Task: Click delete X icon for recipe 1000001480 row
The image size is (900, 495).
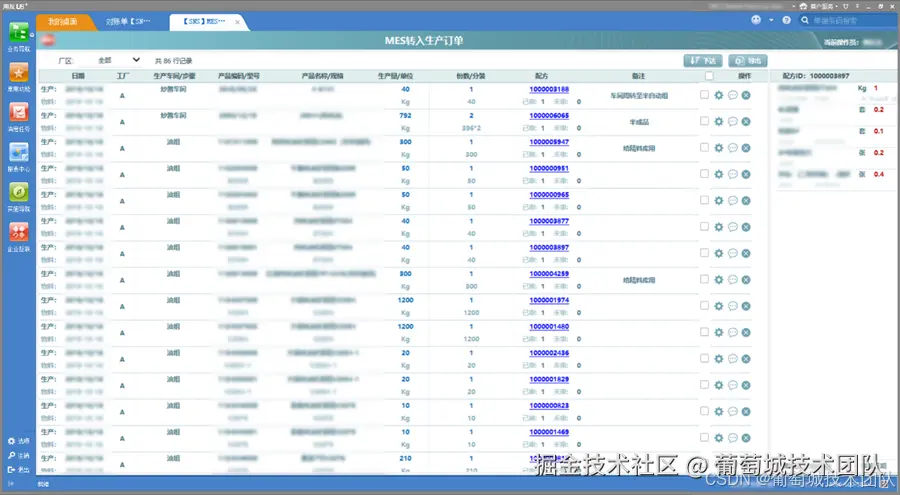Action: pos(746,333)
